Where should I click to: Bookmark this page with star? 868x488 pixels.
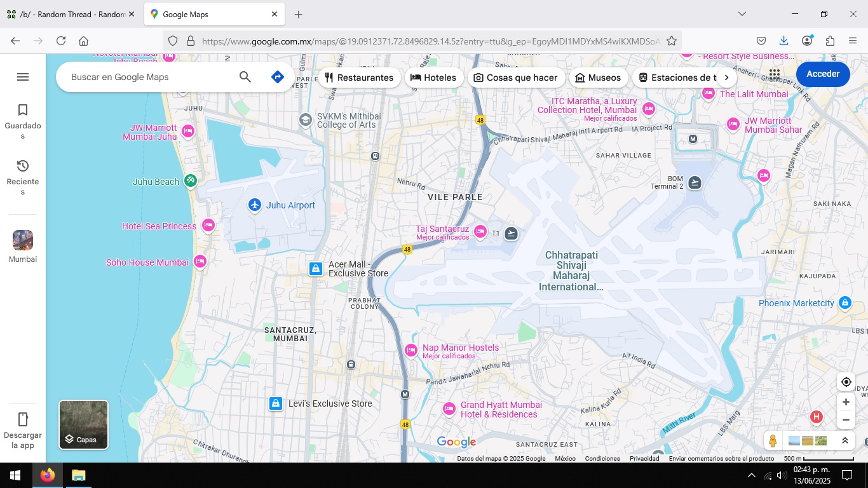tap(671, 41)
